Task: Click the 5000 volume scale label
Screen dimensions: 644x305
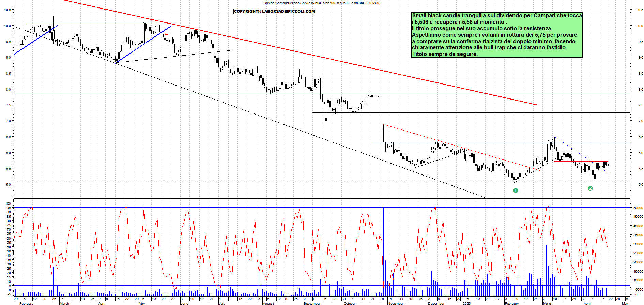Action: (639, 290)
